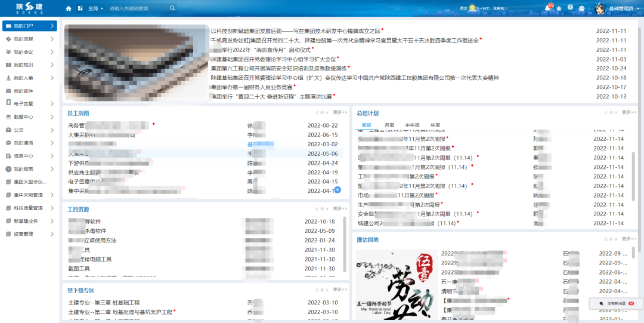
Task: Select the 周报 tab
Action: 367,125
